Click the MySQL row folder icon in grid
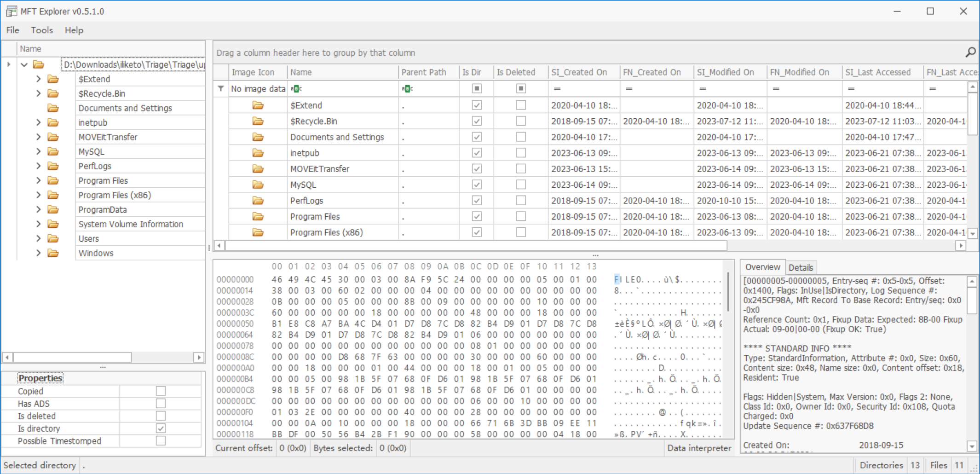980x474 pixels. tap(258, 185)
